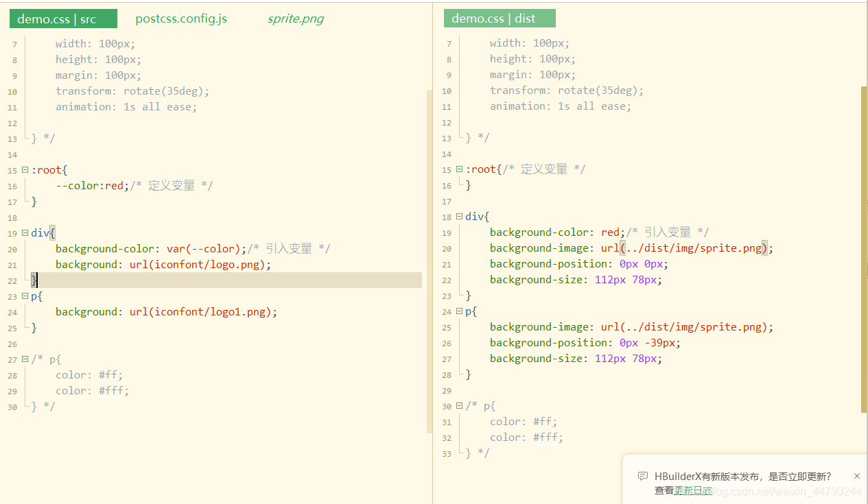
Task: Click "animation: 1s all ease;" in dist pane
Action: point(561,106)
